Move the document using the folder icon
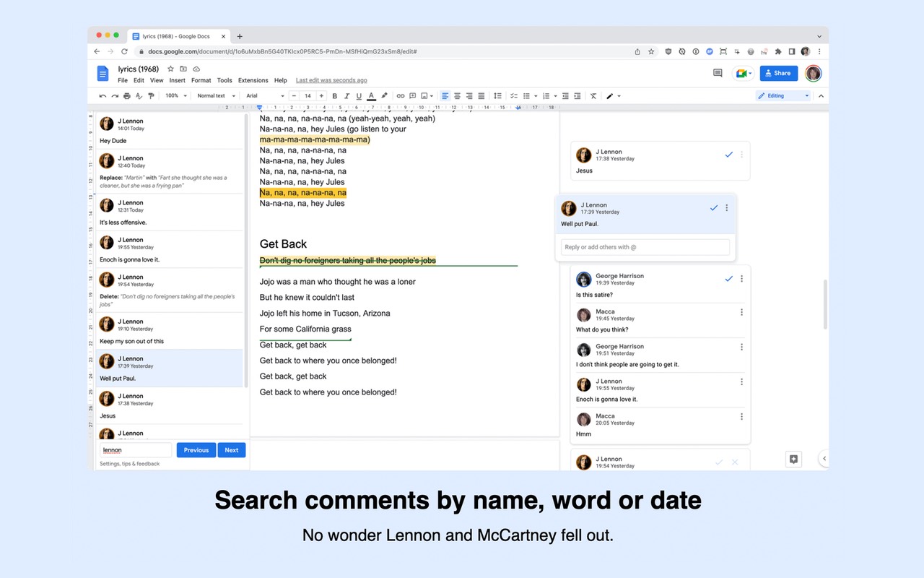Screen dimensions: 924x578 pos(183,69)
